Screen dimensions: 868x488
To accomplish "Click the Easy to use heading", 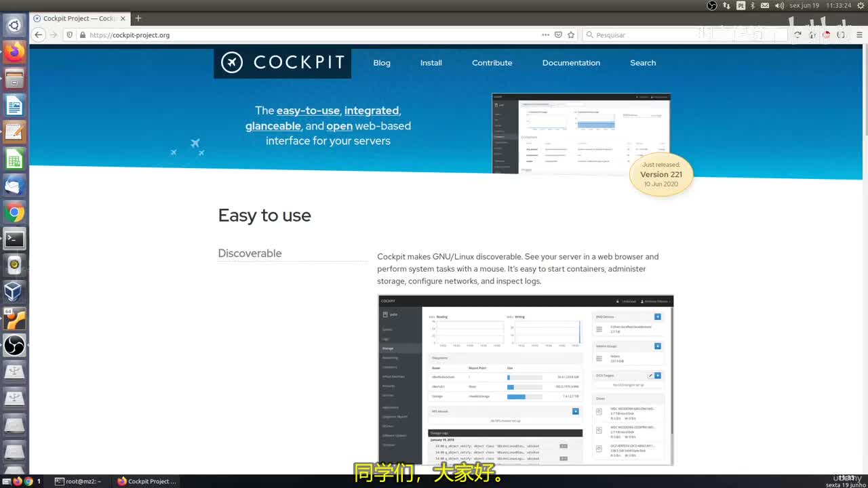I will pos(264,216).
